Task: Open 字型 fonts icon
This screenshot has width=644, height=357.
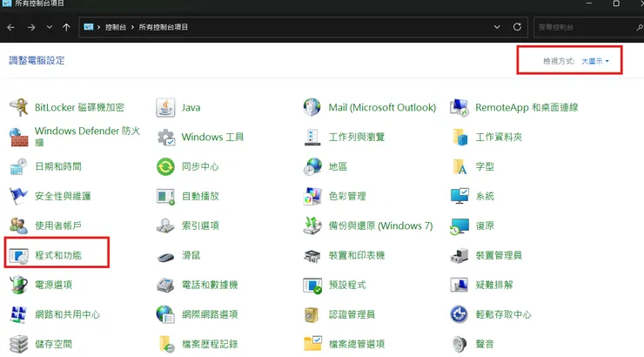Action: pyautogui.click(x=460, y=167)
